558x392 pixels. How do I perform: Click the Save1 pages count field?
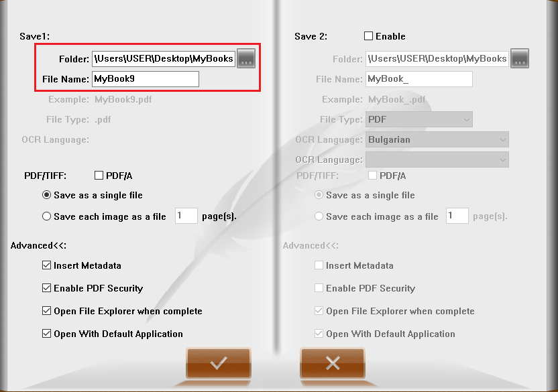[x=186, y=216]
